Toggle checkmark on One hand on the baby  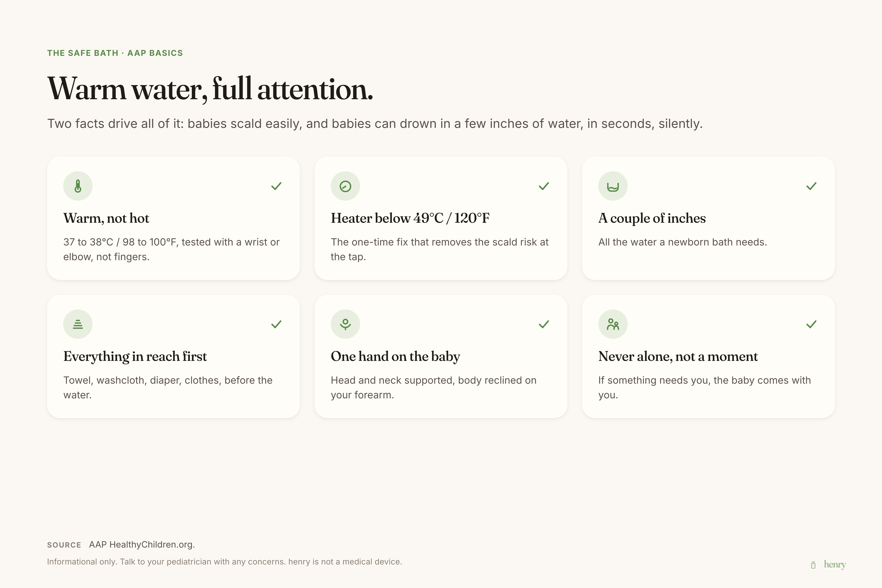point(544,324)
